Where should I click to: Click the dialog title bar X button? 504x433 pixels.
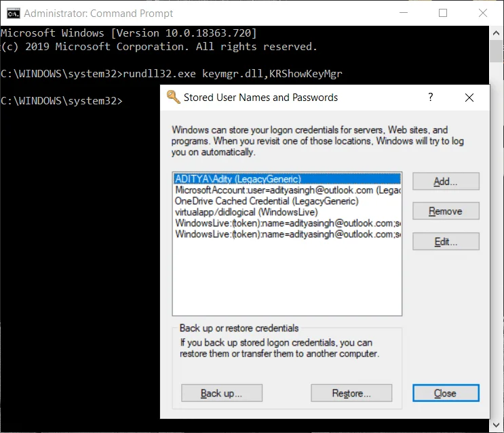pos(469,98)
